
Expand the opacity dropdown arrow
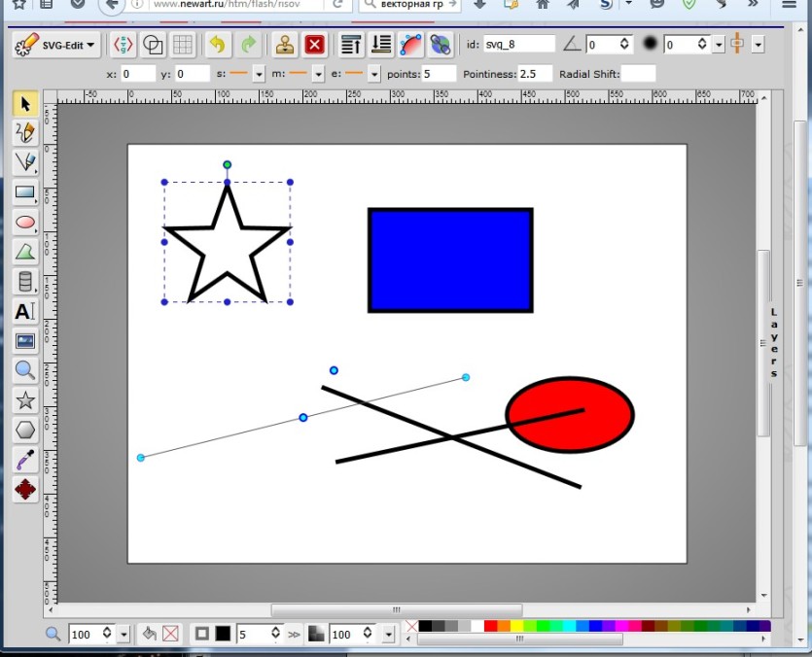point(388,634)
